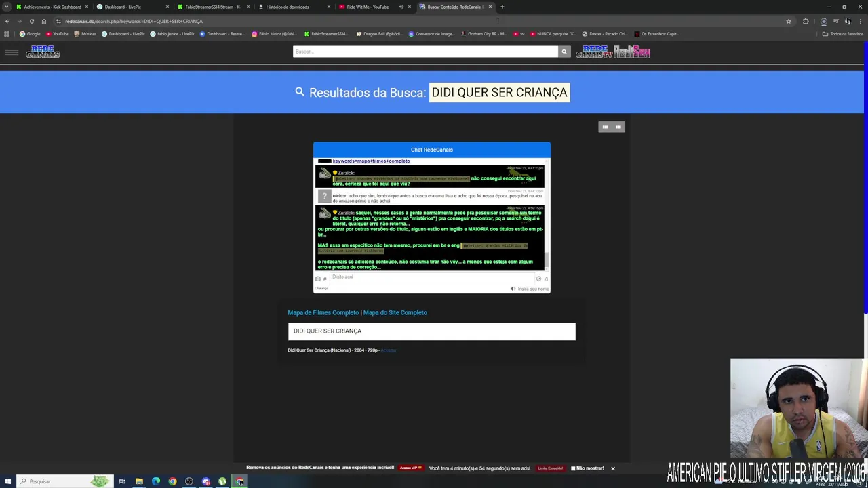Focus the header Buscar search field

[425, 52]
